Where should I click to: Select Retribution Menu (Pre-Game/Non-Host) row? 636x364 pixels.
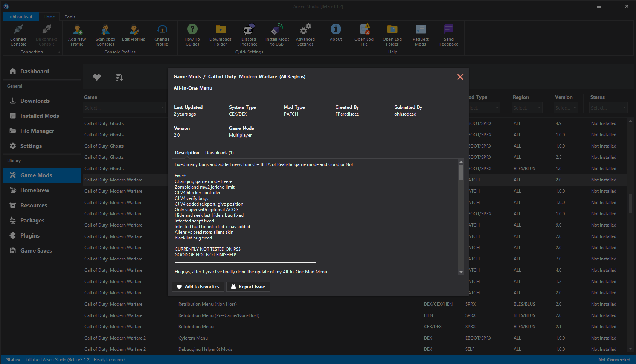pyautogui.click(x=355, y=315)
